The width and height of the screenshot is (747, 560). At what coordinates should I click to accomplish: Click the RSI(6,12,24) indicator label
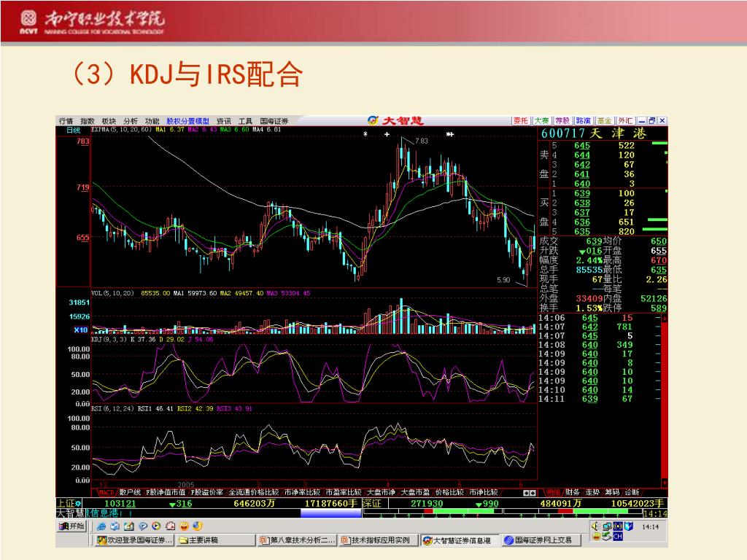[x=112, y=408]
